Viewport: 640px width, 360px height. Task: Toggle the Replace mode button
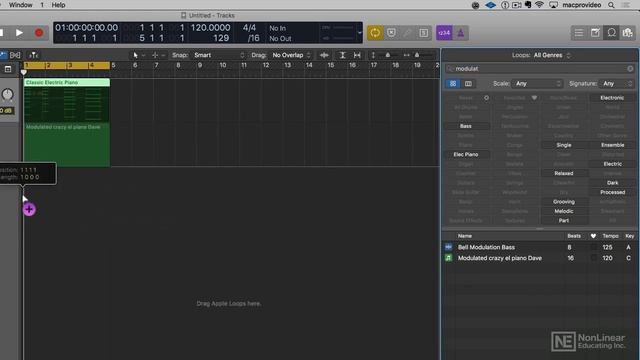coord(391,33)
